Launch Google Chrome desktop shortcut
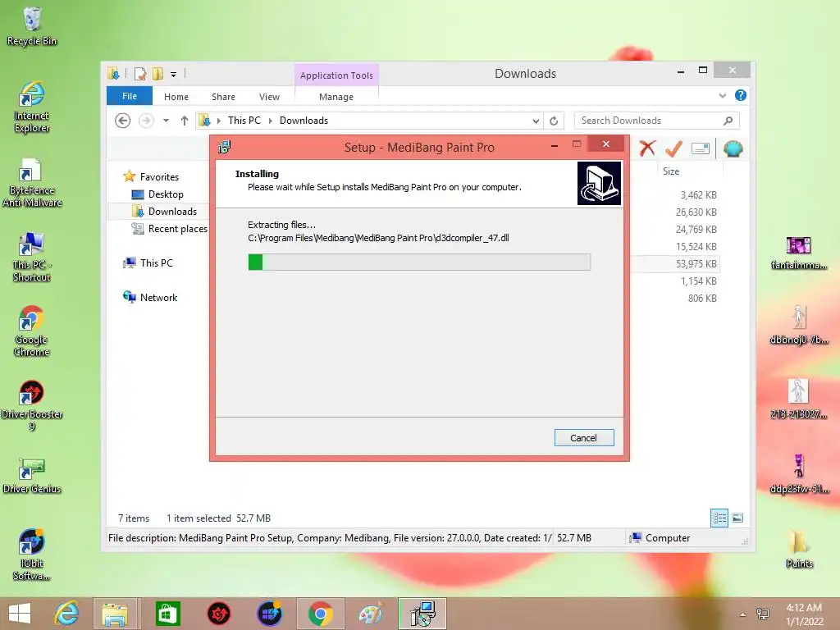 click(x=32, y=331)
